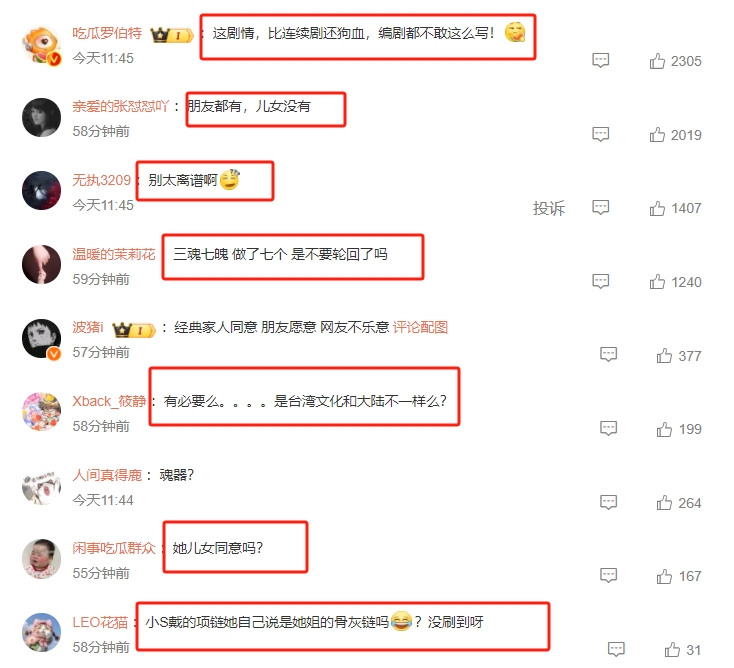
Task: Like Xback_筱静's comment with 199 likes
Action: pos(664,429)
